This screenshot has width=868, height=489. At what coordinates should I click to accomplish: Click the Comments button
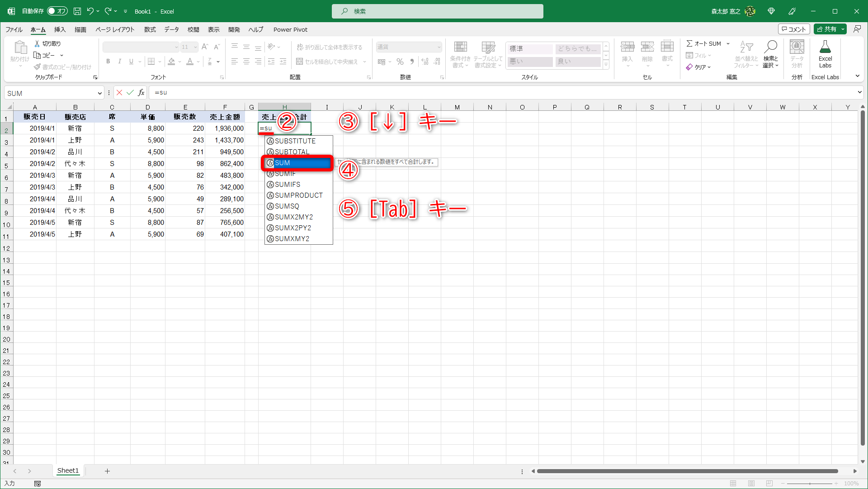click(x=794, y=29)
